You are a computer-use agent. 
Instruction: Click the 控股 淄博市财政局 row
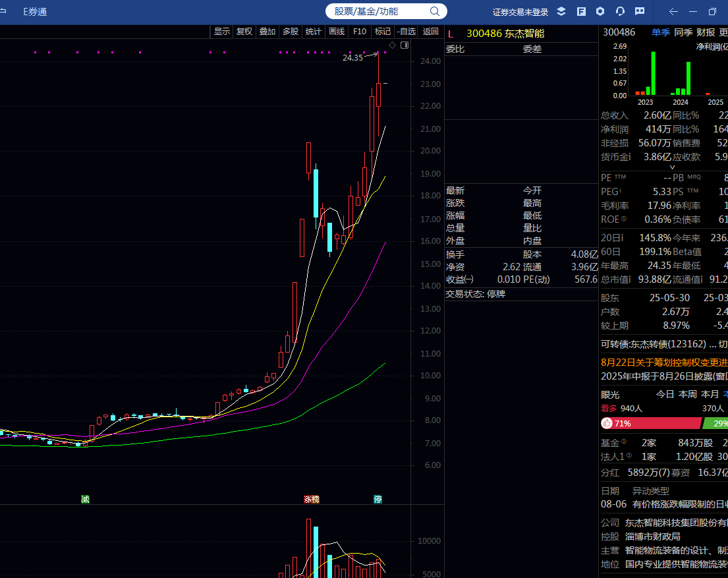(x=641, y=536)
